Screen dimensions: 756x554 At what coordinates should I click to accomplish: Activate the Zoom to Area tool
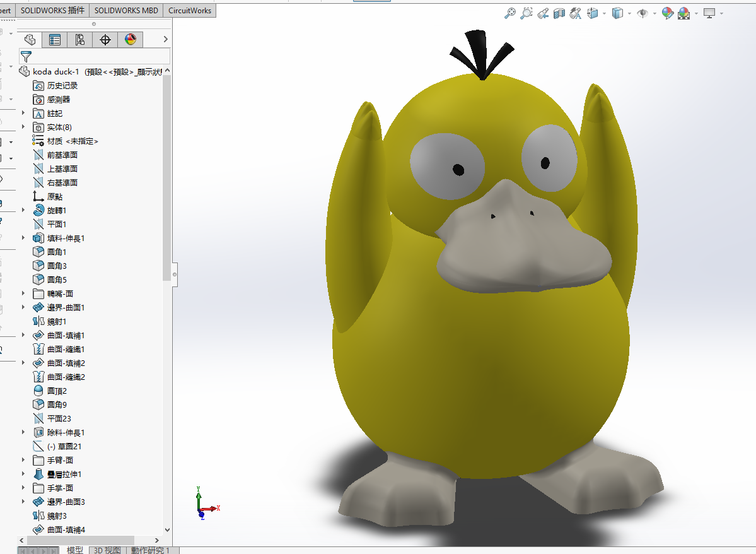coord(526,13)
